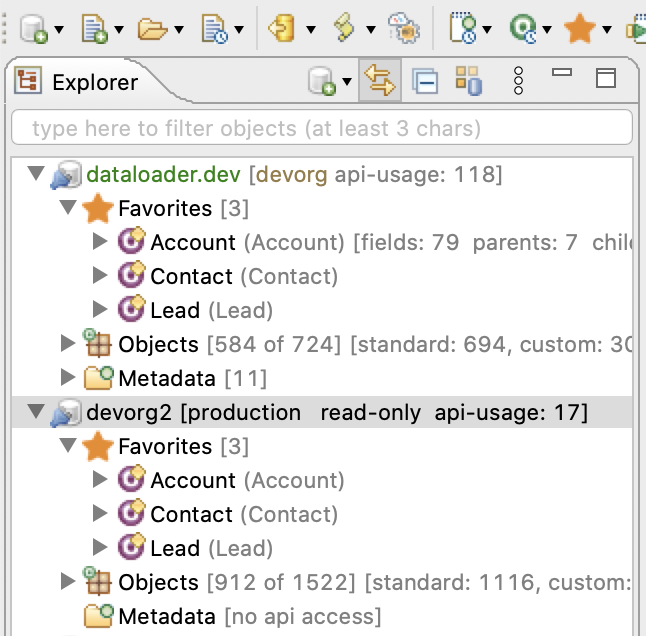Select Objects [584 of 724] row
Image resolution: width=646 pixels, height=636 pixels.
(x=322, y=344)
